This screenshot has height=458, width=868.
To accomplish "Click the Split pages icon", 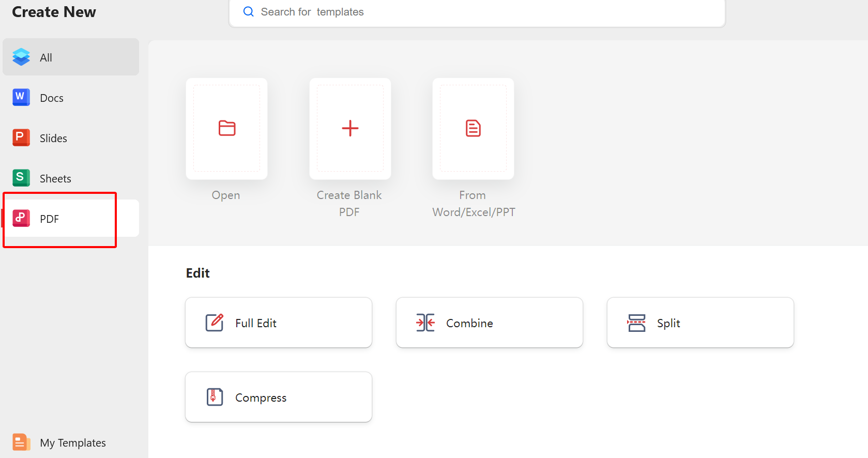I will [636, 323].
